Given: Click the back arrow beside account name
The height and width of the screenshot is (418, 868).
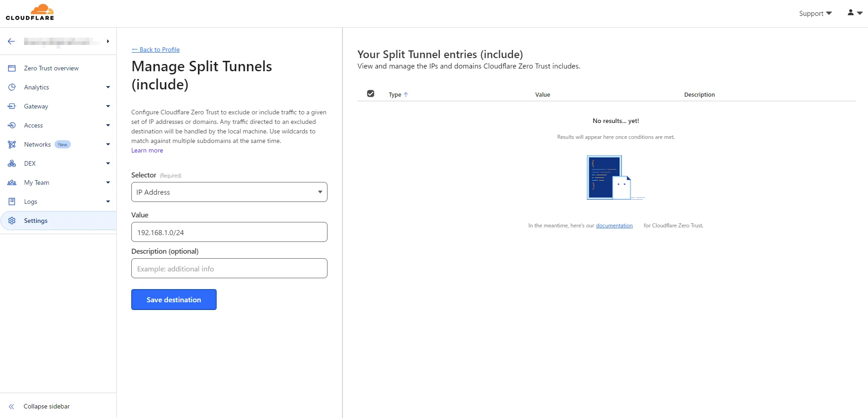Looking at the screenshot, I should [11, 41].
